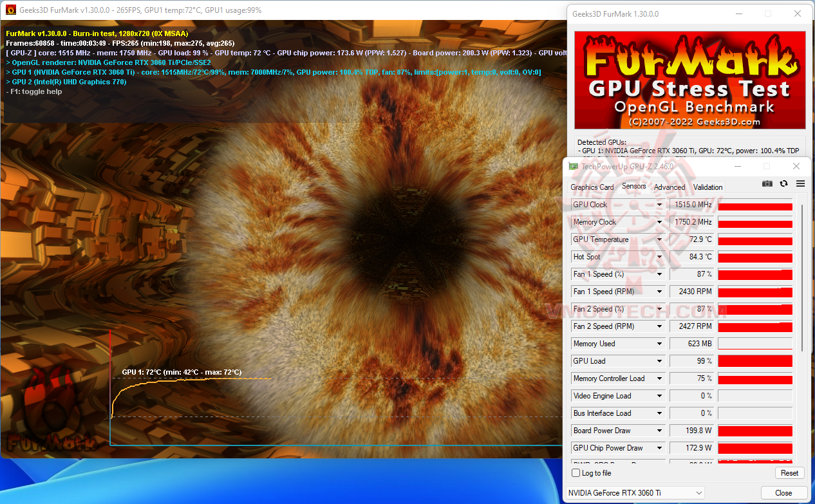Click the Board Power Draw value 199.8 W

pos(692,431)
